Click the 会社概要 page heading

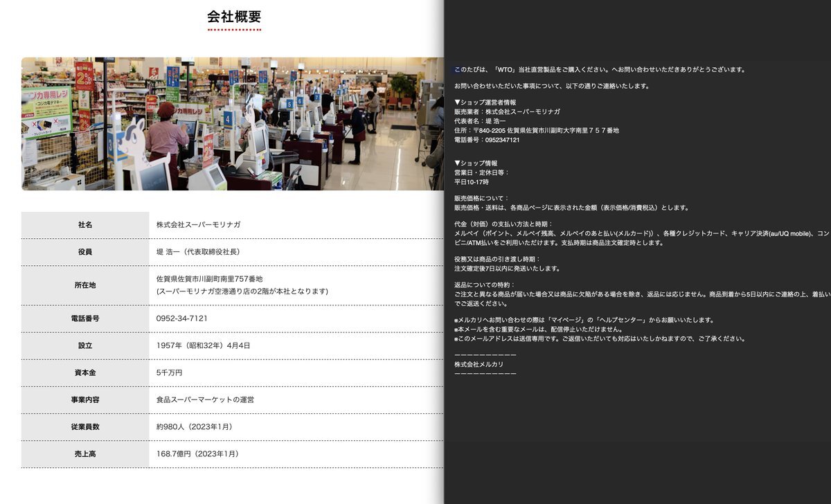pos(234,17)
